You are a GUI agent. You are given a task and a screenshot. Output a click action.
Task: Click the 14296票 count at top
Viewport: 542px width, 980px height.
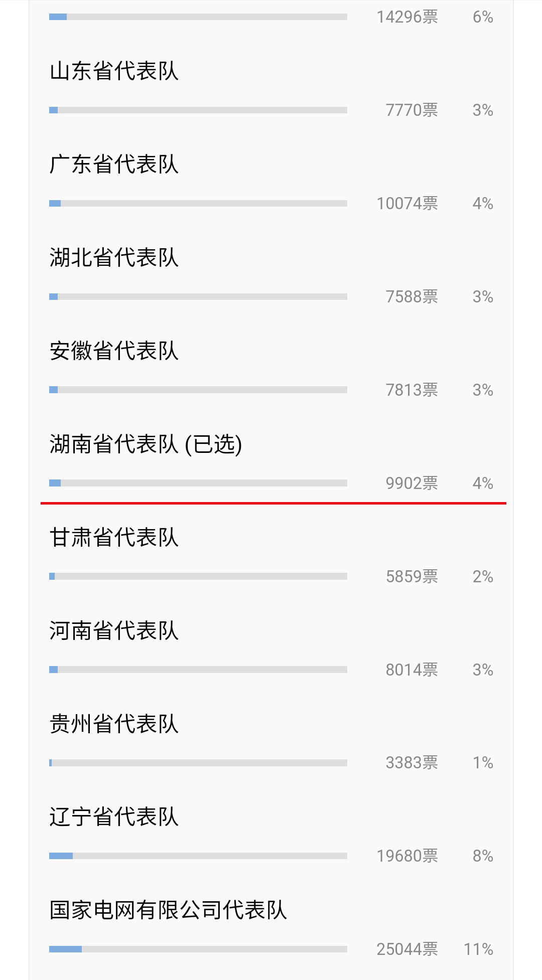click(407, 18)
